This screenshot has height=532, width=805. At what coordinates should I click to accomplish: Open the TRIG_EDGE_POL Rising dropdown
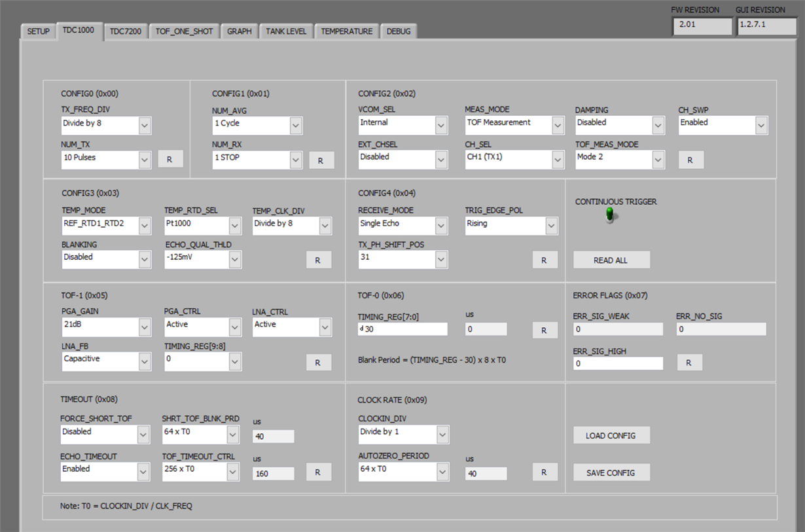click(x=512, y=226)
